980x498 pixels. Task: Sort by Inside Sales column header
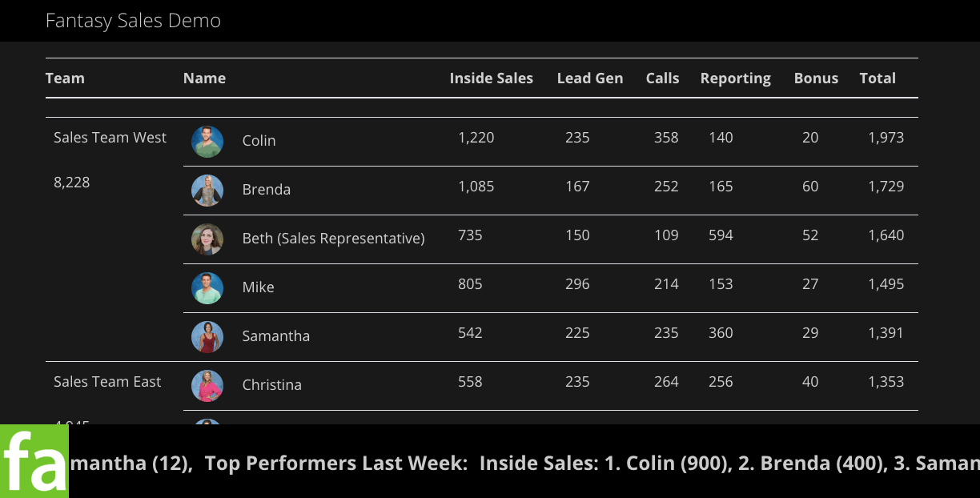point(491,78)
